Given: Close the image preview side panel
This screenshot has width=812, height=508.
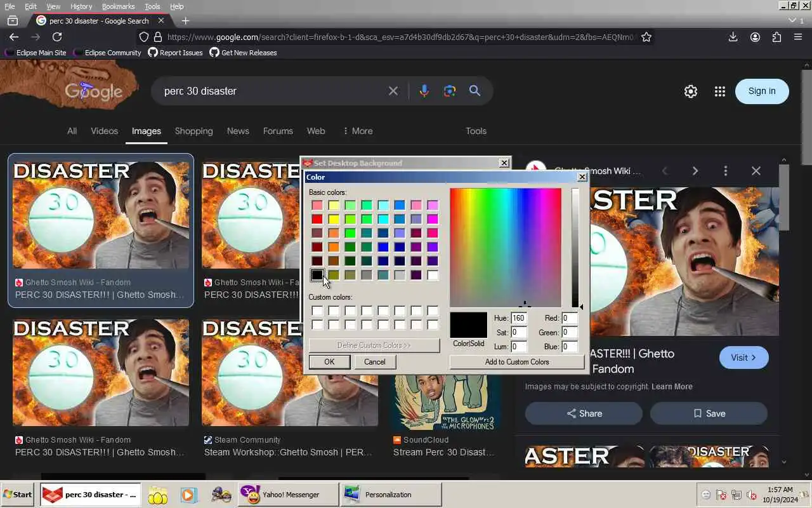Looking at the screenshot, I should point(756,171).
